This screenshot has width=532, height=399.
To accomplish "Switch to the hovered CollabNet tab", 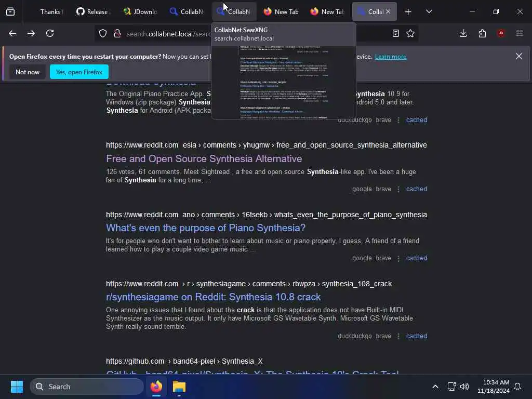I will coord(234,12).
